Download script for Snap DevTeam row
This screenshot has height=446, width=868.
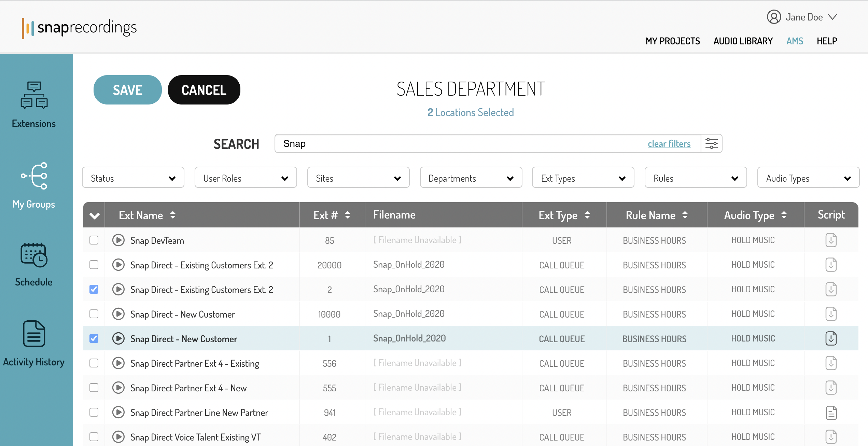click(x=831, y=240)
